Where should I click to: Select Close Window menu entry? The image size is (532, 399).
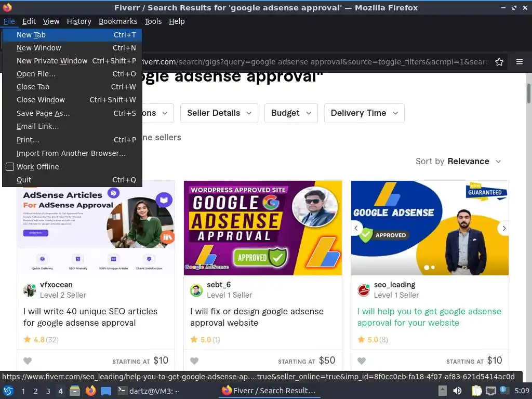click(x=72, y=100)
